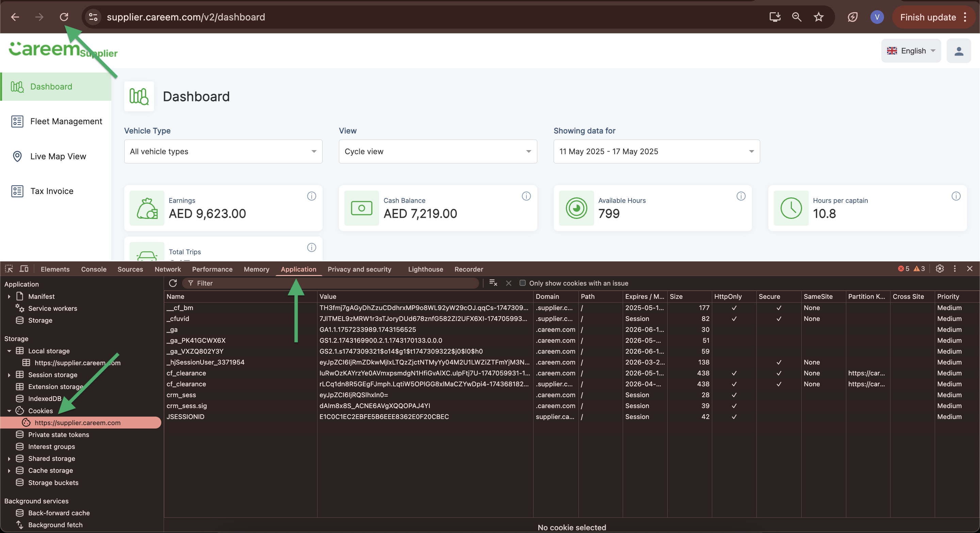Collapse the Cookies tree node
The image size is (980, 533).
tap(9, 411)
